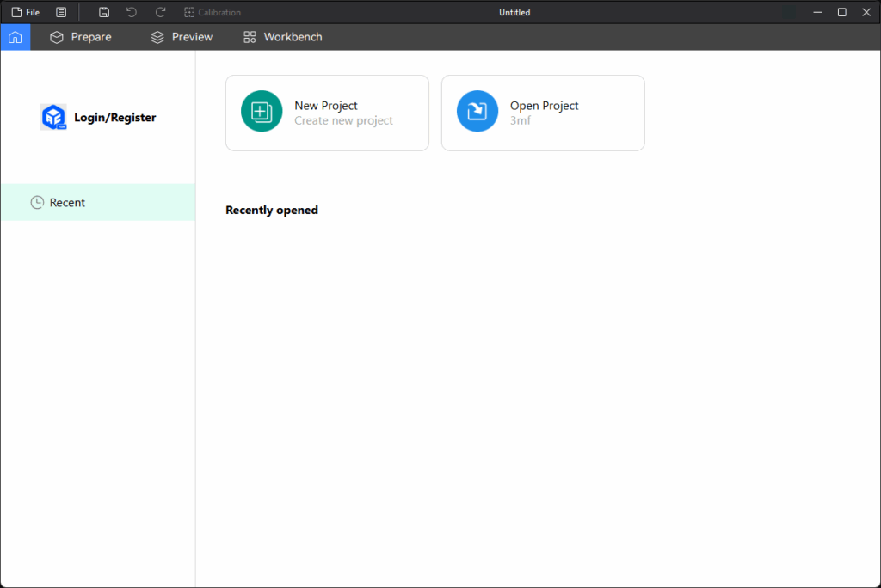Click the blue cube logo in sidebar

[53, 117]
